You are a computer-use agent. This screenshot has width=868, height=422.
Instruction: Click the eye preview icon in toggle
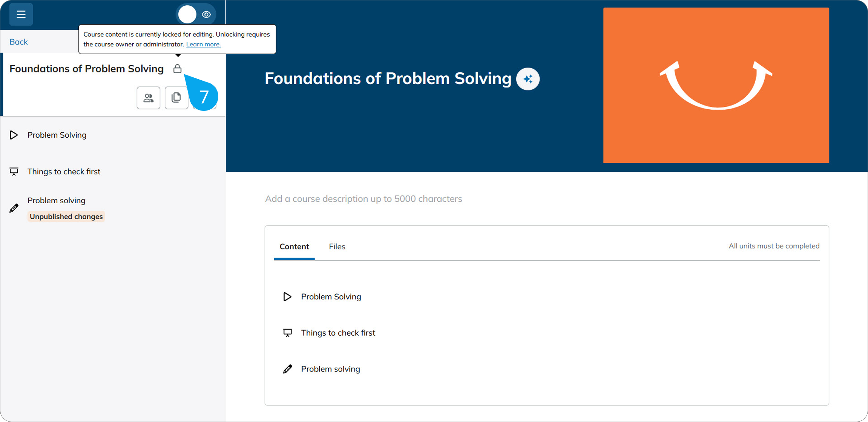click(x=206, y=14)
